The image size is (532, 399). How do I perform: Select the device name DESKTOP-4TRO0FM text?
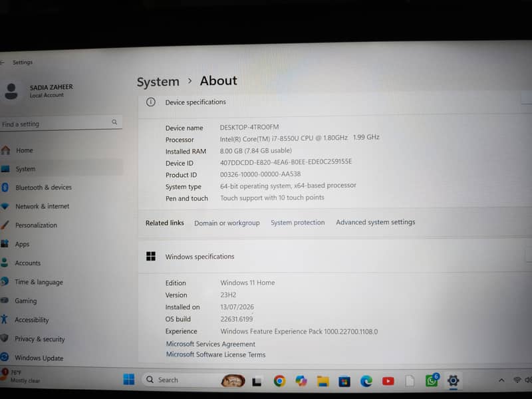point(249,127)
